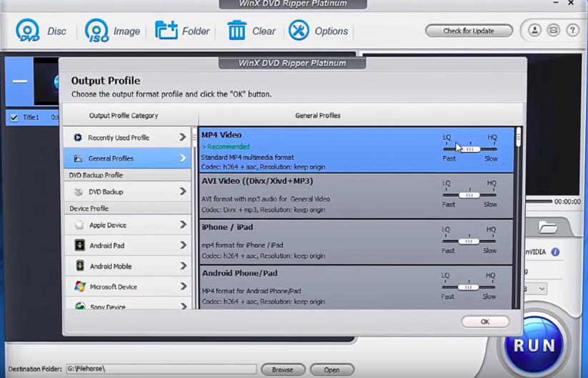This screenshot has width=588, height=378.
Task: Click the help question mark icon
Action: click(572, 30)
